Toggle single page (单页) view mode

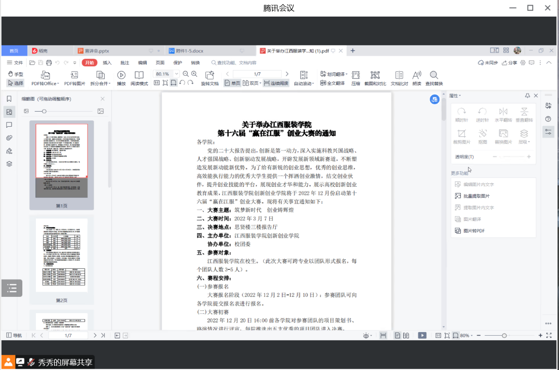232,83
